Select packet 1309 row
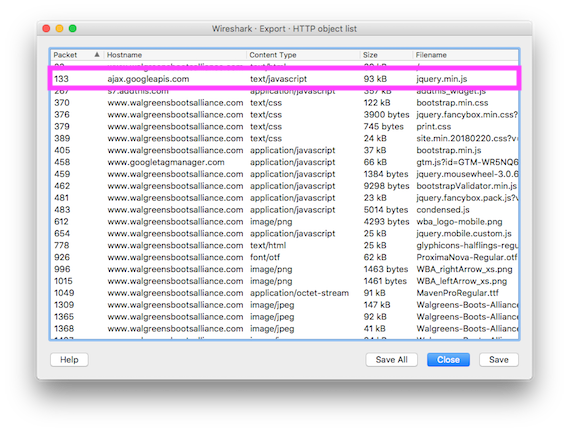This screenshot has width=569, height=432. [x=284, y=305]
